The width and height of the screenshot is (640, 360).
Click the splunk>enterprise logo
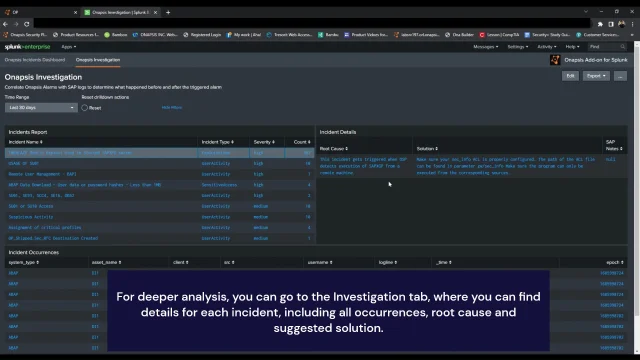27,47
